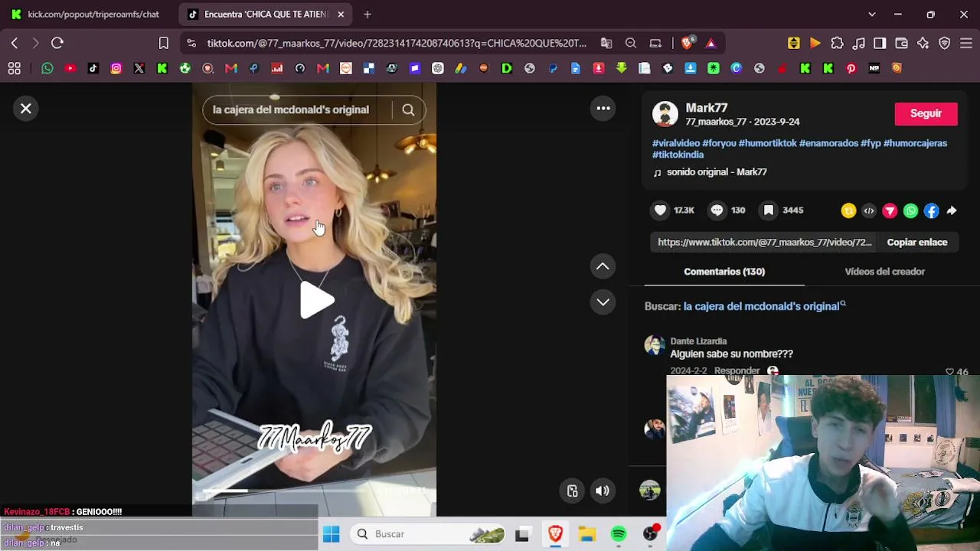Open the Brave Wallet icon
Image resolution: width=980 pixels, height=551 pixels.
pos(901,44)
